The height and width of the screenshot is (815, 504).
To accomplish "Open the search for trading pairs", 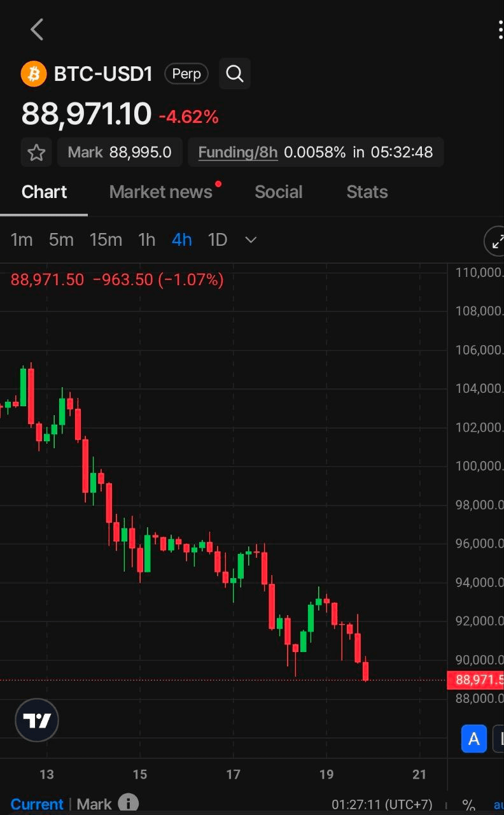I will pyautogui.click(x=235, y=74).
